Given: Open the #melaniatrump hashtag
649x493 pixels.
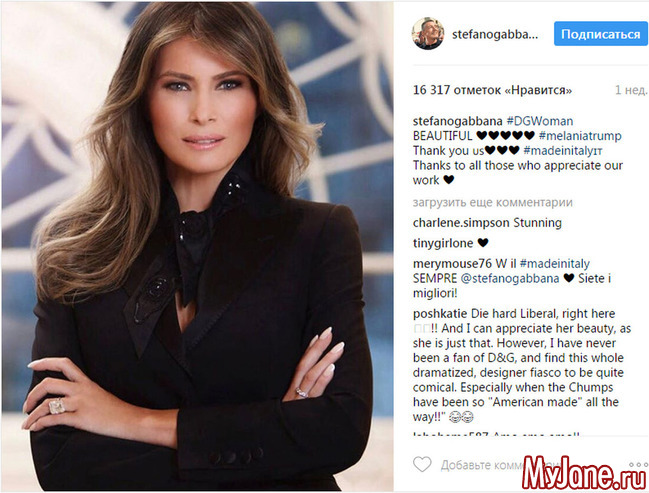Looking at the screenshot, I should (580, 136).
